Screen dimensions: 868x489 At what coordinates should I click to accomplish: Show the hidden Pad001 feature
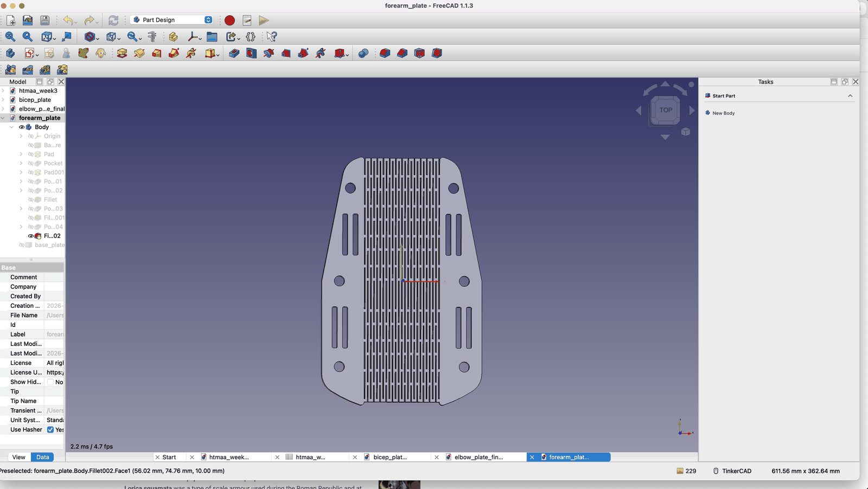(31, 172)
